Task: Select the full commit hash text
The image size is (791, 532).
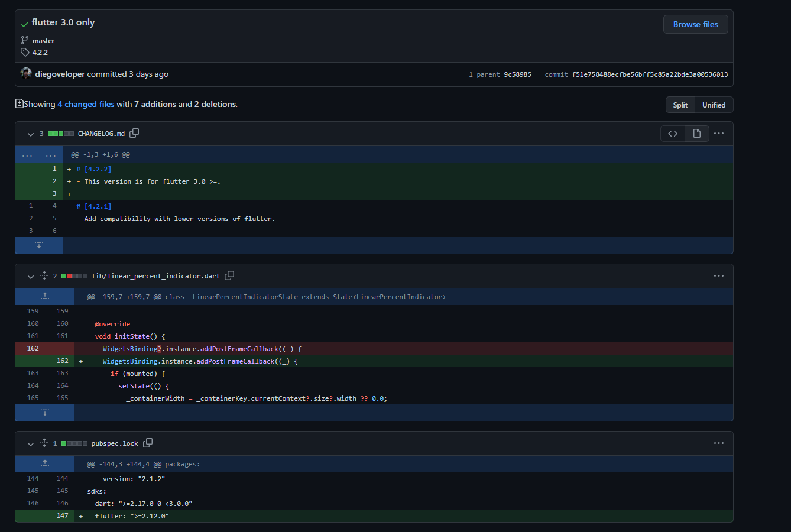Action: [650, 74]
